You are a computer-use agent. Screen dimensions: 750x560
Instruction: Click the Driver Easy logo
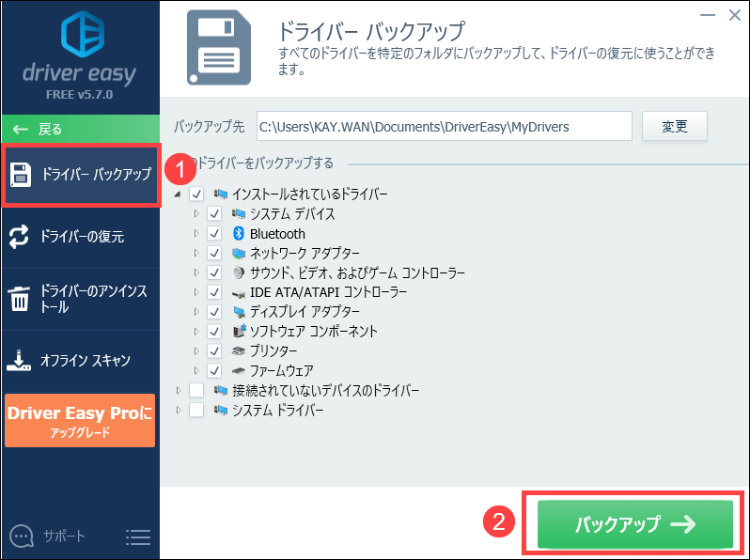click(80, 35)
